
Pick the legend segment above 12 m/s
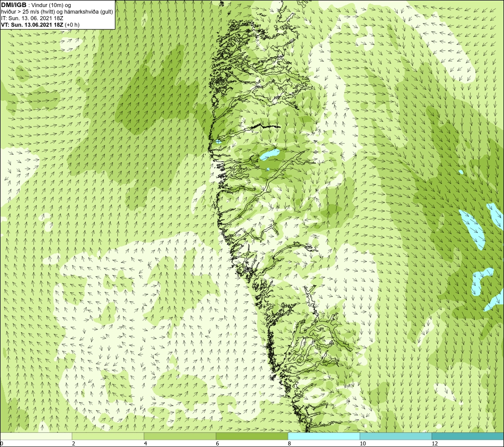468,436
